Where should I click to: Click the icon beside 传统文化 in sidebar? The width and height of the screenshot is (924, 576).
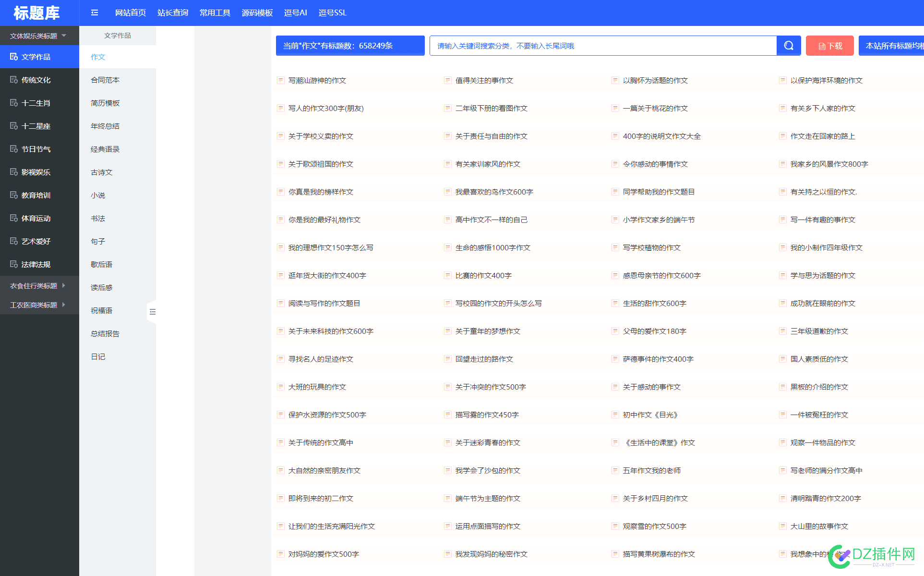click(14, 80)
